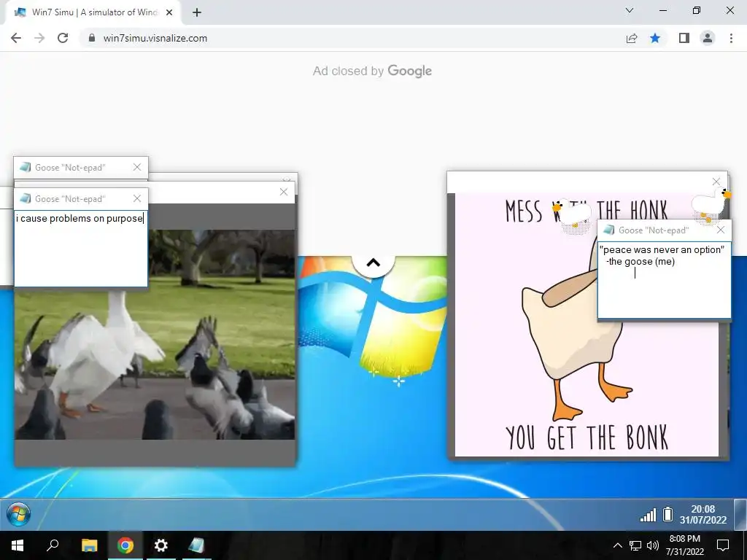Open the simulated clock showing 20:08
Image resolution: width=747 pixels, height=560 pixels.
pyautogui.click(x=703, y=515)
